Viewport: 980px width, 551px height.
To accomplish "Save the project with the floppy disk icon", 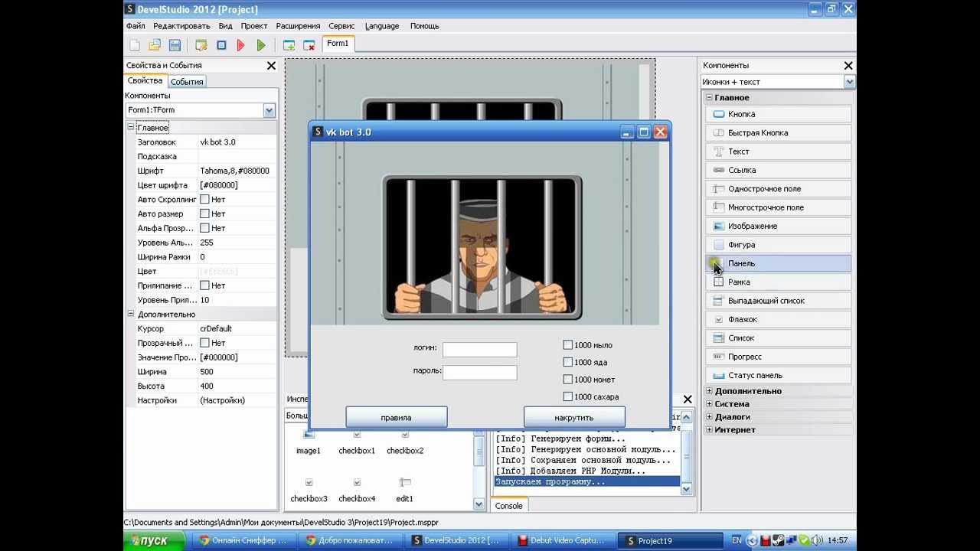I will 175,45.
